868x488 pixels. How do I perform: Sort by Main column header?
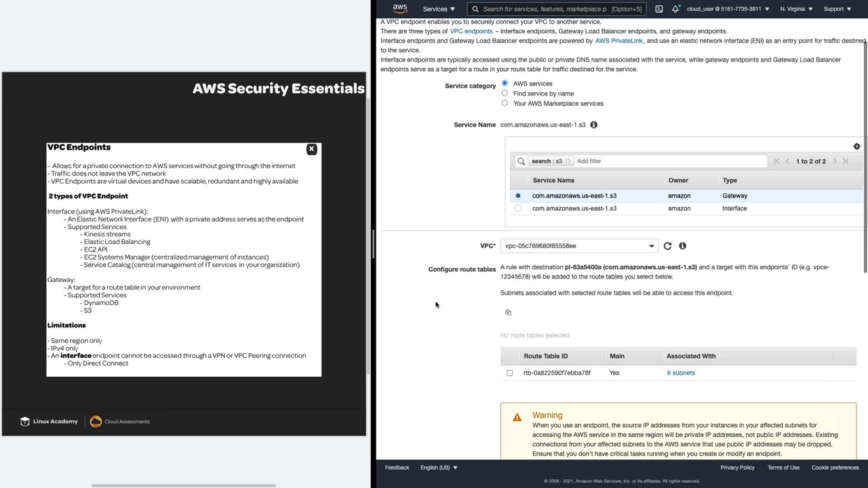click(617, 356)
